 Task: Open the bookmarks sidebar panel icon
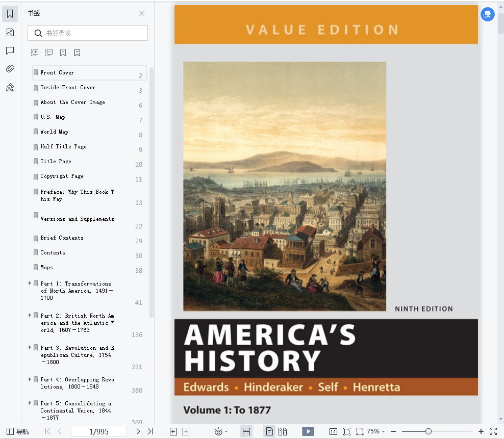click(x=10, y=14)
